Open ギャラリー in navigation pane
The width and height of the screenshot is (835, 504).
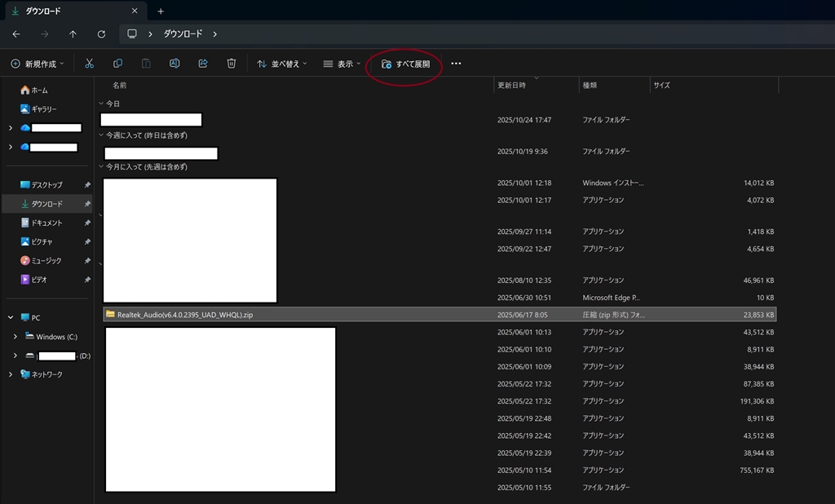[x=38, y=108]
